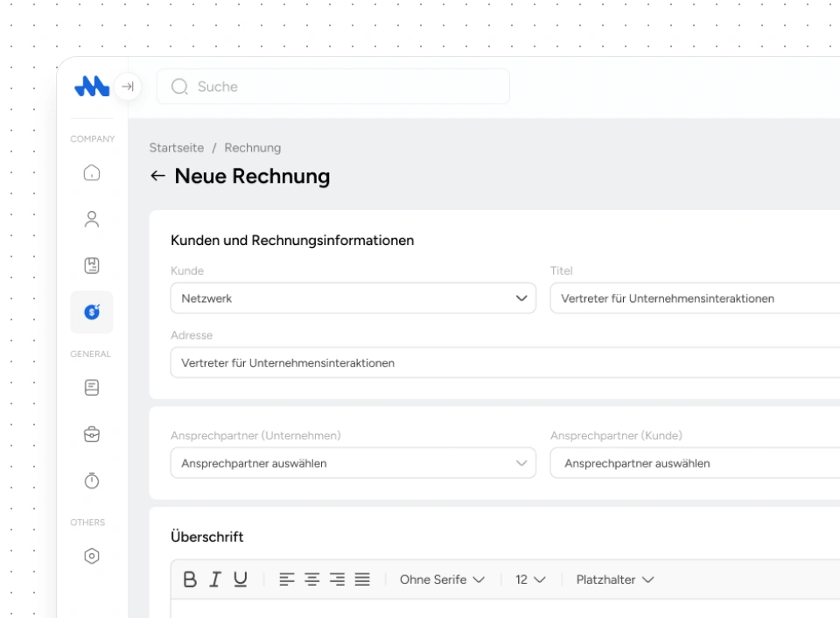Toggle bold text formatting
This screenshot has height=618, width=840.
coord(190,579)
